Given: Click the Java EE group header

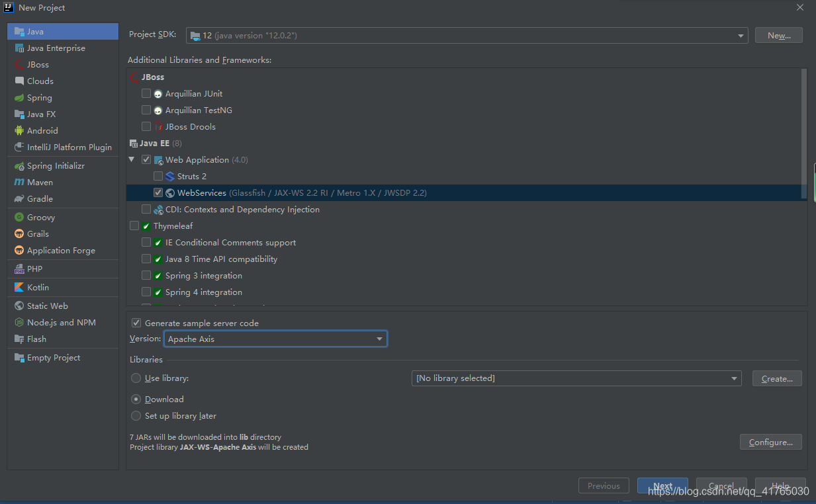Looking at the screenshot, I should (155, 143).
